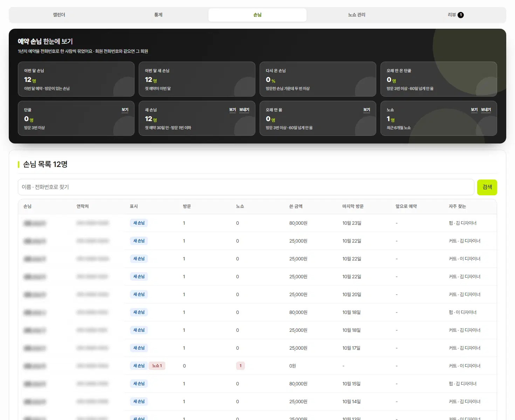Click the 노쇼 1 red tag
The height and width of the screenshot is (420, 515).
tap(157, 366)
